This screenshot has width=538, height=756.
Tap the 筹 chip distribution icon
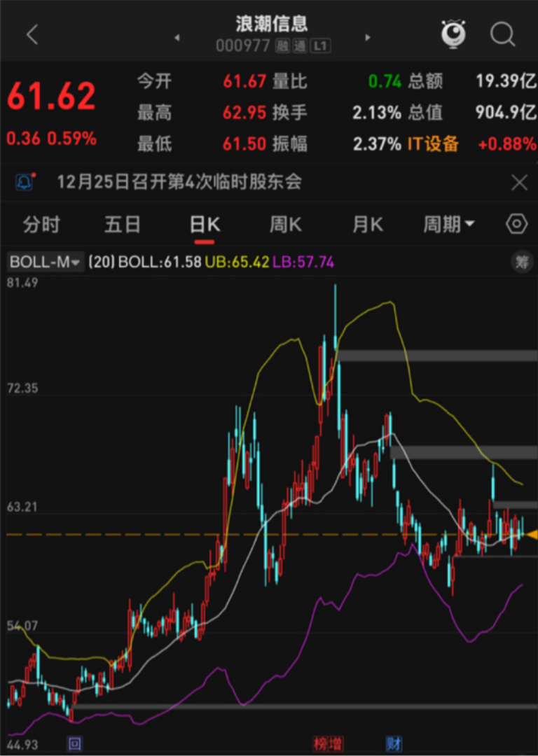[x=522, y=262]
